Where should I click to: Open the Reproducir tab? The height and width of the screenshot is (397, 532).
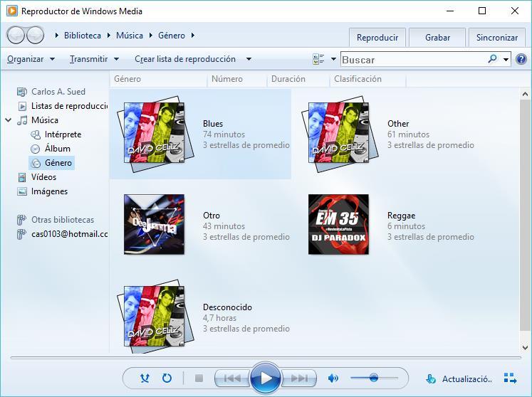[x=377, y=37]
